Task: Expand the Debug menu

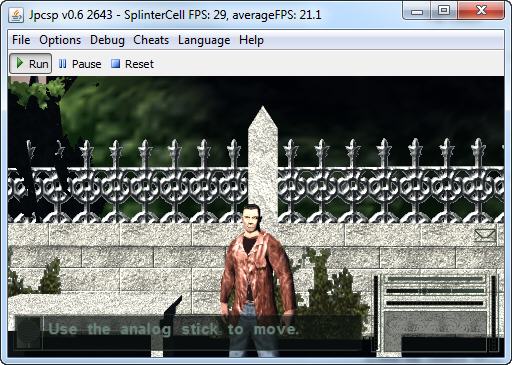Action: 107,40
